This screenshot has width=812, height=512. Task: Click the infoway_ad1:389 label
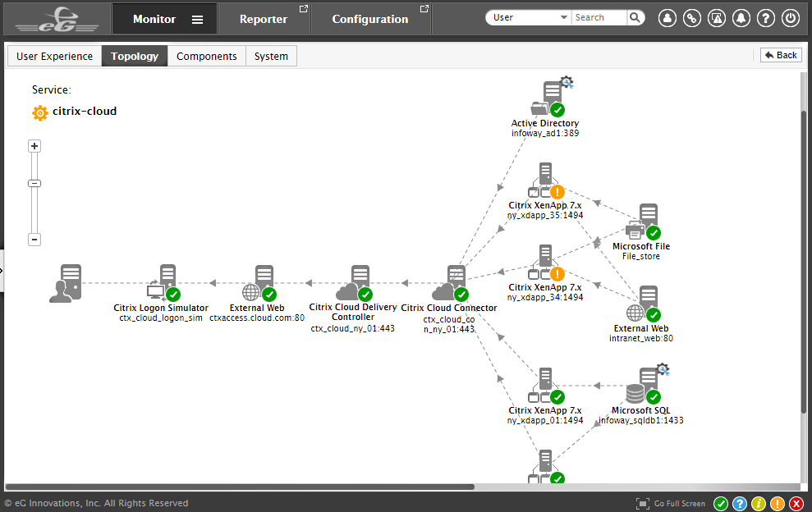pyautogui.click(x=545, y=133)
